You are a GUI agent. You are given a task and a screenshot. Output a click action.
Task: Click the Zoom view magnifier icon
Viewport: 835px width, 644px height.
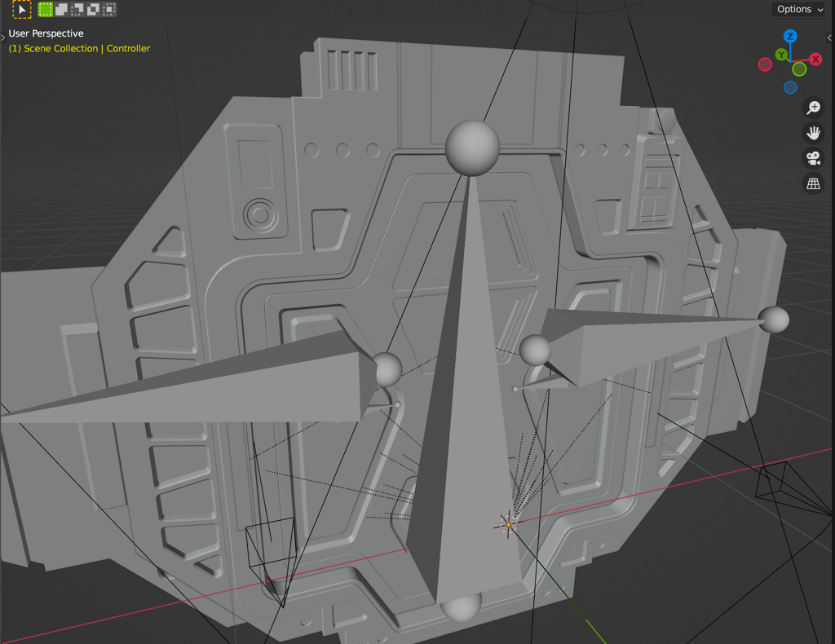pyautogui.click(x=813, y=108)
